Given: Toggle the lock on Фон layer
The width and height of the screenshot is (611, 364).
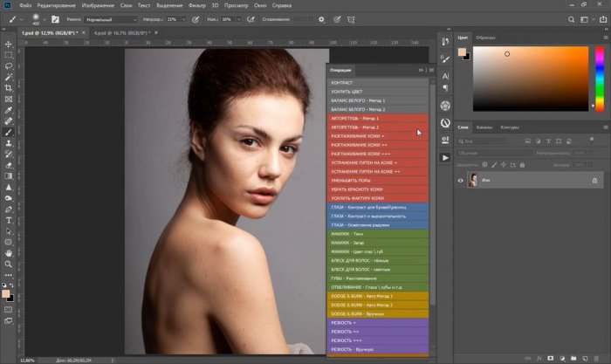Looking at the screenshot, I should 595,181.
